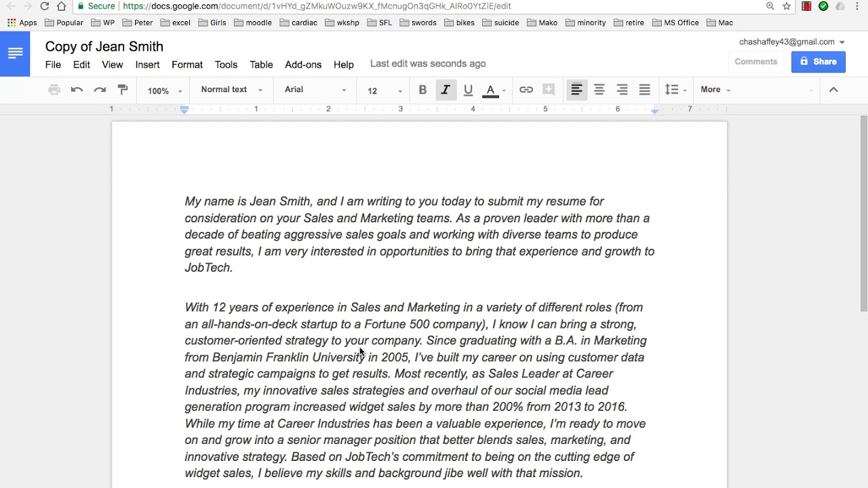The width and height of the screenshot is (868, 488).
Task: Click the insert comment icon
Action: coord(549,89)
